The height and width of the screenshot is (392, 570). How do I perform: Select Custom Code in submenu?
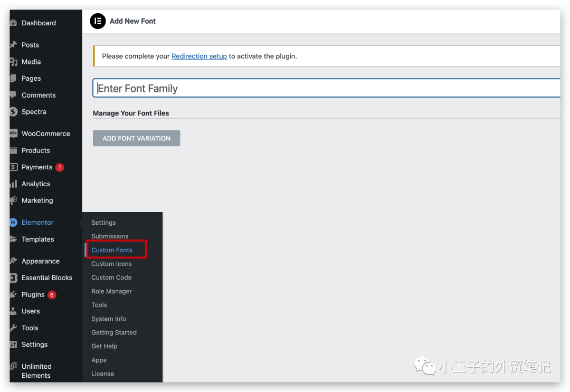pyautogui.click(x=111, y=277)
